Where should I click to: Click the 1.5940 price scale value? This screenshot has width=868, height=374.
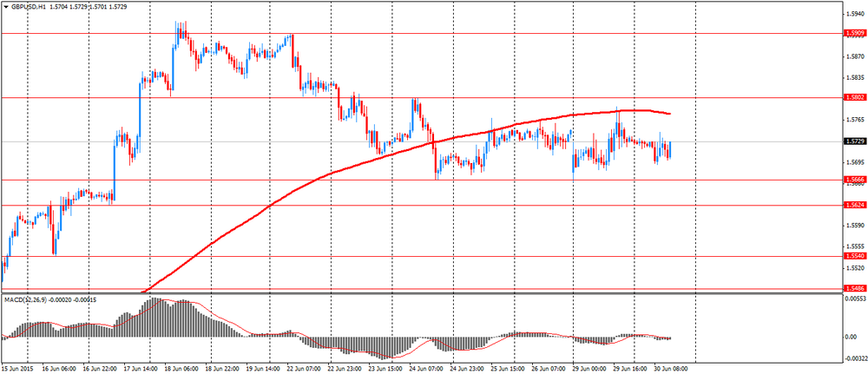point(853,15)
